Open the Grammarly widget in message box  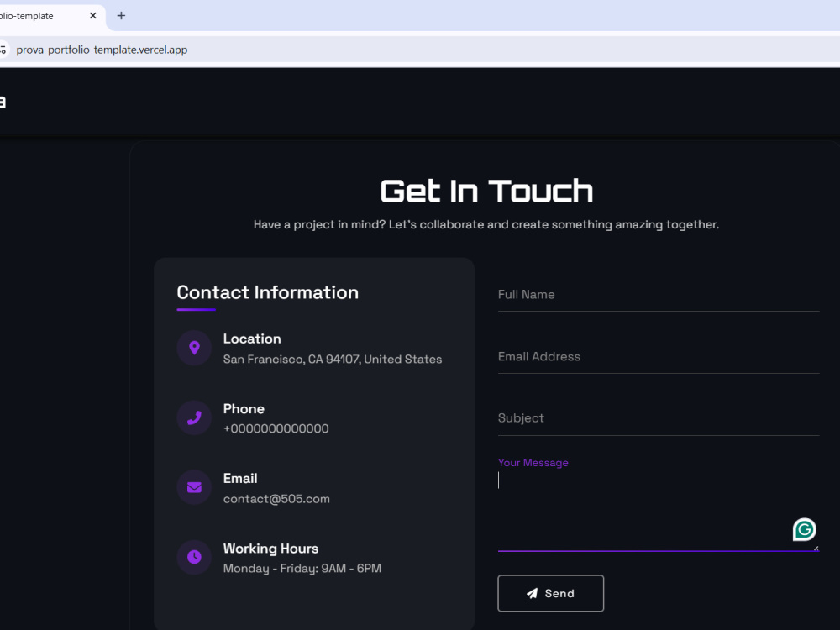[x=804, y=530]
